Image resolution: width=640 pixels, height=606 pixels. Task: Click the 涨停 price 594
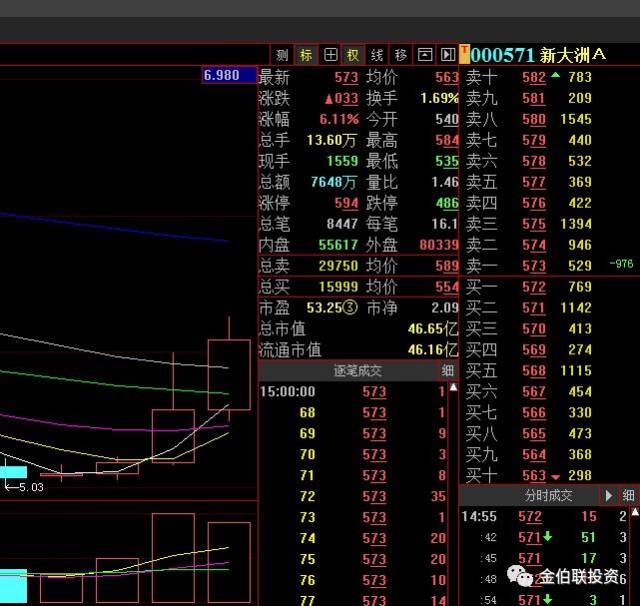(346, 203)
